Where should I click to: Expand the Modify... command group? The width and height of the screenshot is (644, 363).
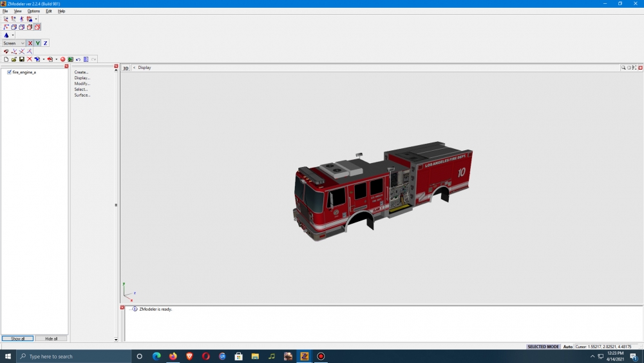coord(82,83)
